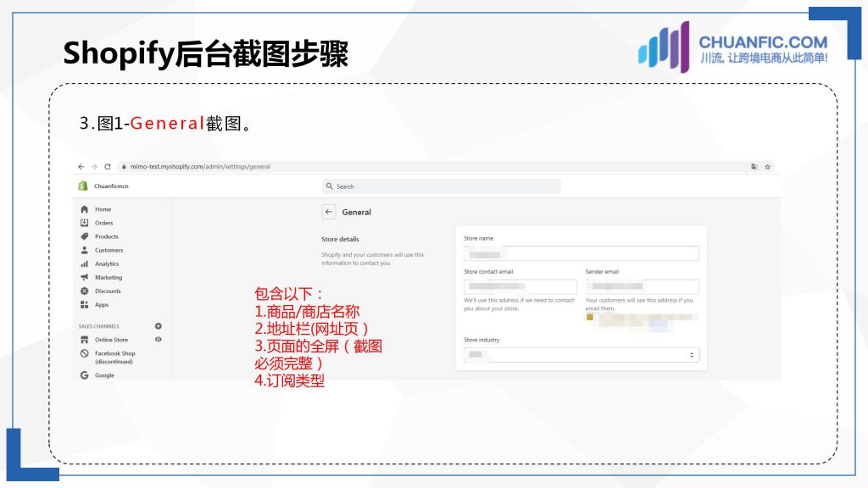Click the Shopify bag logo
This screenshot has height=488, width=868.
[83, 186]
